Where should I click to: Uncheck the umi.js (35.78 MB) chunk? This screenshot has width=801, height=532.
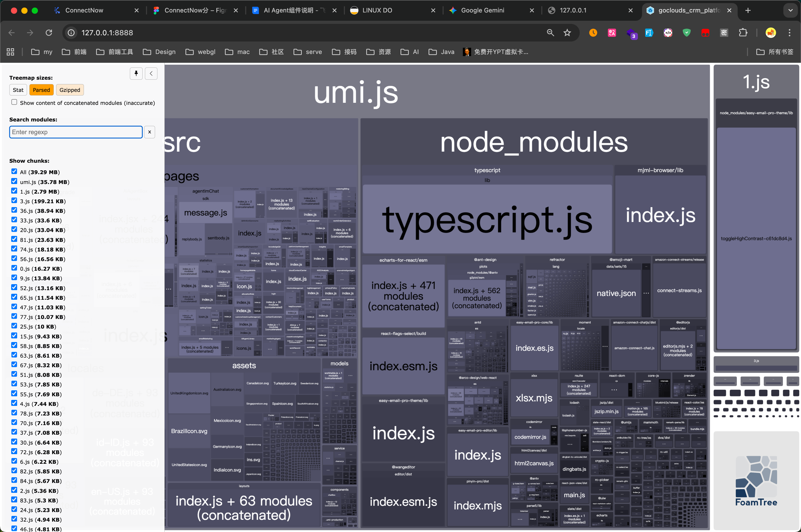(14, 181)
